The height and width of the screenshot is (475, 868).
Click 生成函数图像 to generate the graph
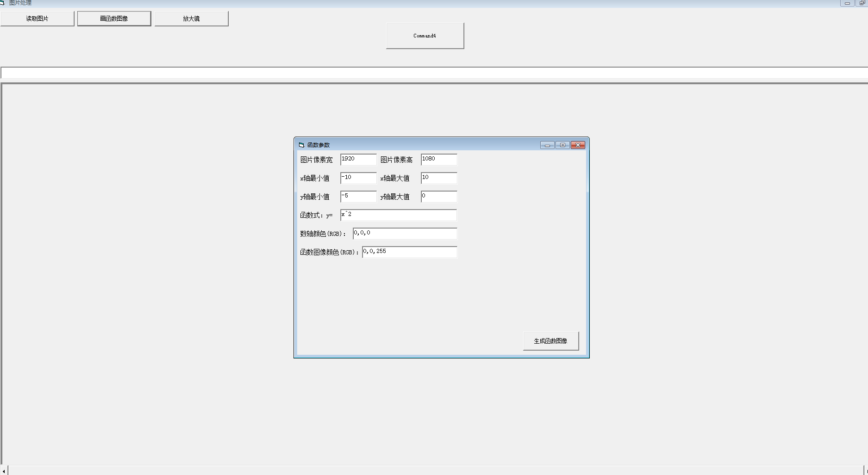coord(551,341)
